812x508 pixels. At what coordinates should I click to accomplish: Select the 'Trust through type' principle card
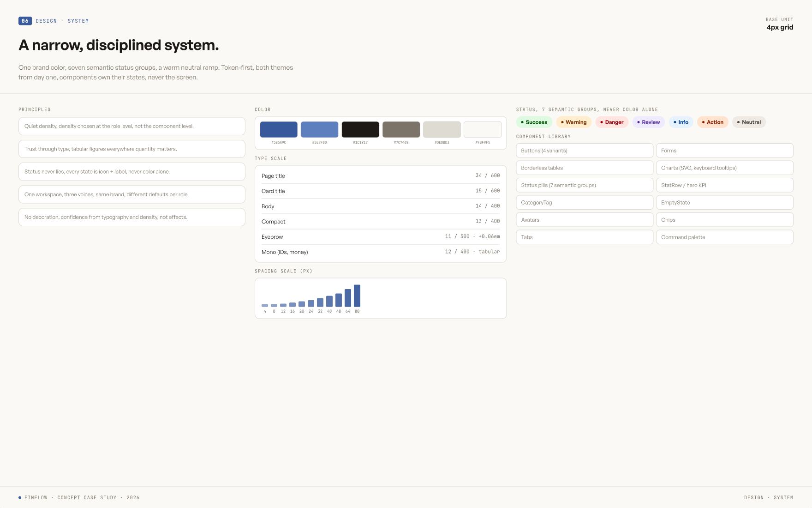pyautogui.click(x=132, y=149)
